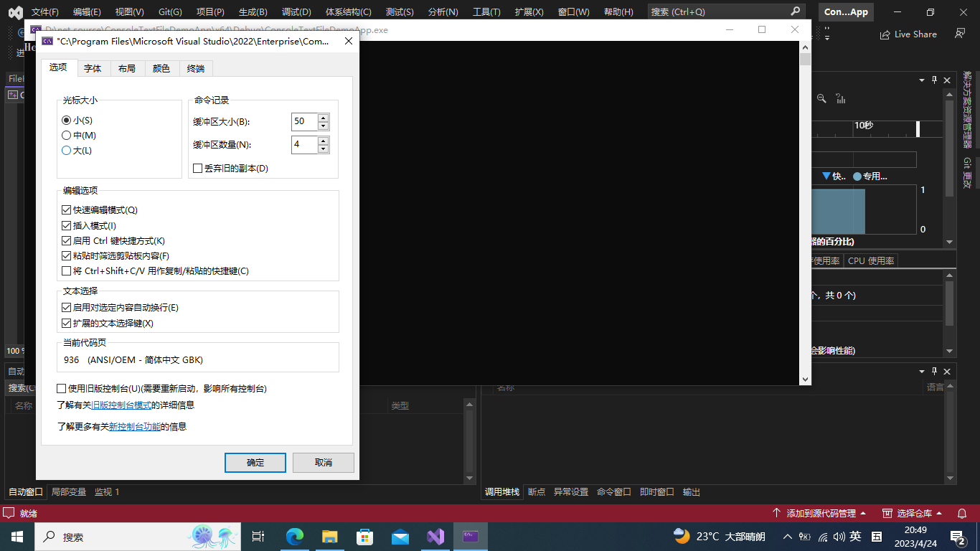980x551 pixels.
Task: Switch to the Font (字体) tab
Action: [x=93, y=68]
